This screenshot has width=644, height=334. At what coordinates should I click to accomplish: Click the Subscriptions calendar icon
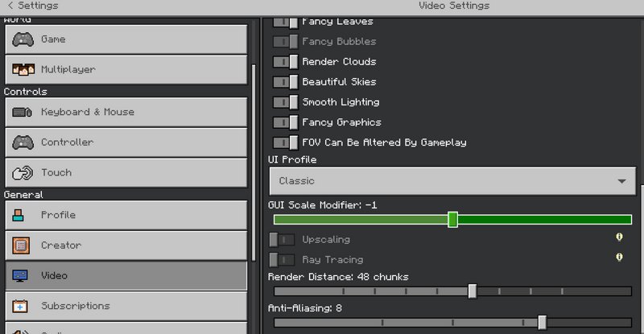tap(20, 306)
